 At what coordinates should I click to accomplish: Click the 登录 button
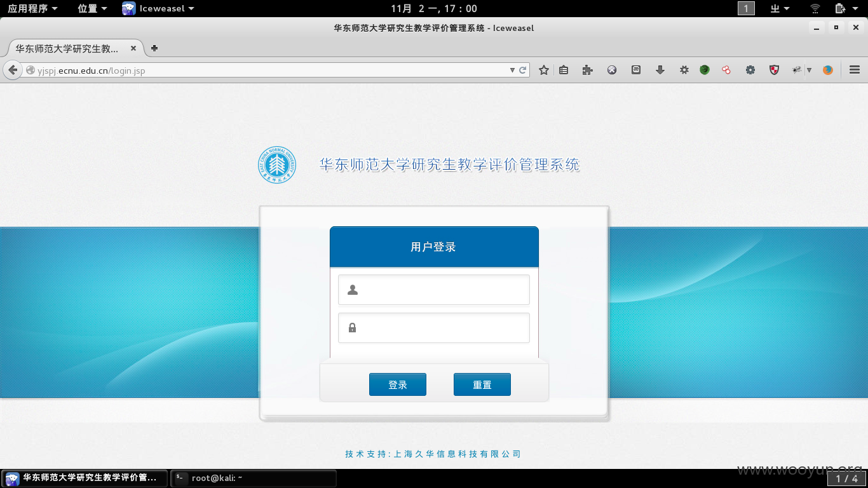398,384
